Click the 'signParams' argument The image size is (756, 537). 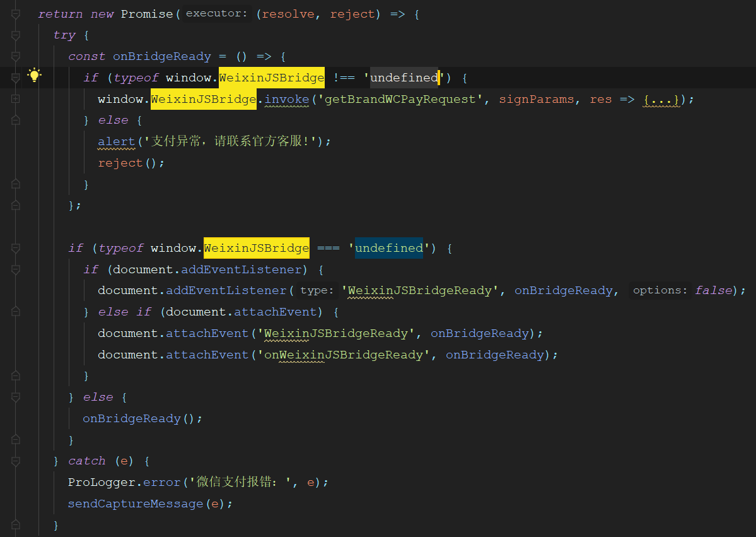[x=537, y=100]
